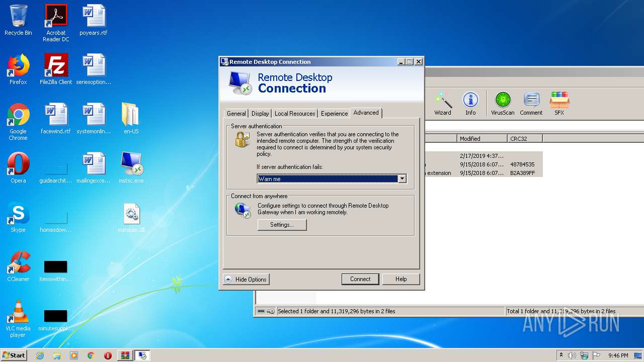
Task: Sort by the CRC32 column header in WinRAR
Action: tap(525, 138)
